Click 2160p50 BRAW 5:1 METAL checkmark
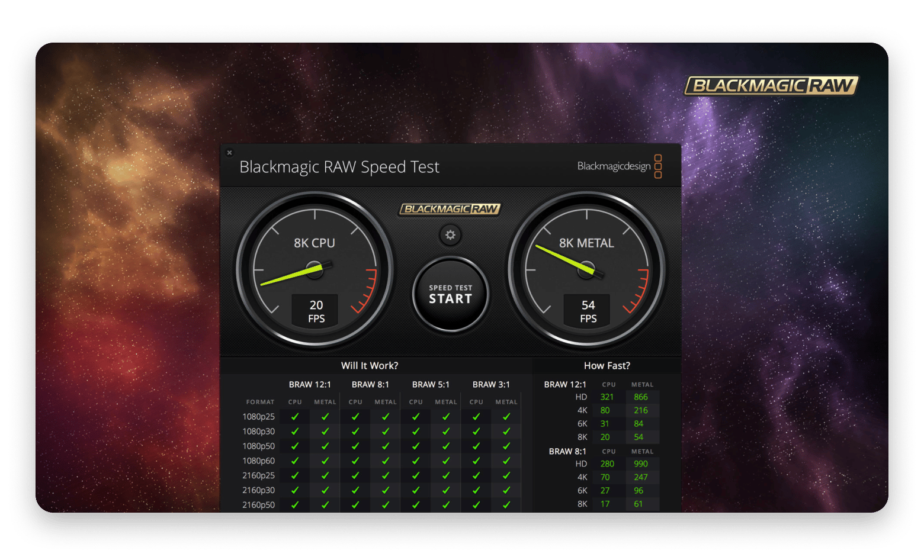This screenshot has height=560, width=924. click(x=446, y=505)
